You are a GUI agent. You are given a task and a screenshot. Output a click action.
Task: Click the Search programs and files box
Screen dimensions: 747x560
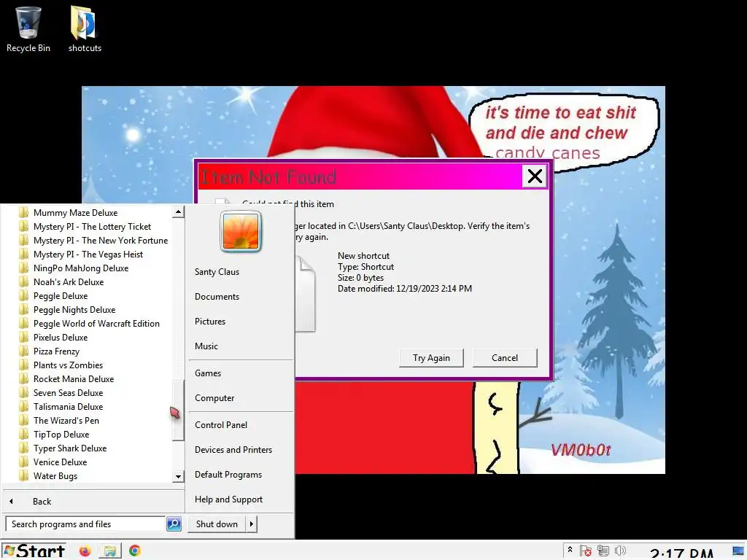pyautogui.click(x=85, y=524)
